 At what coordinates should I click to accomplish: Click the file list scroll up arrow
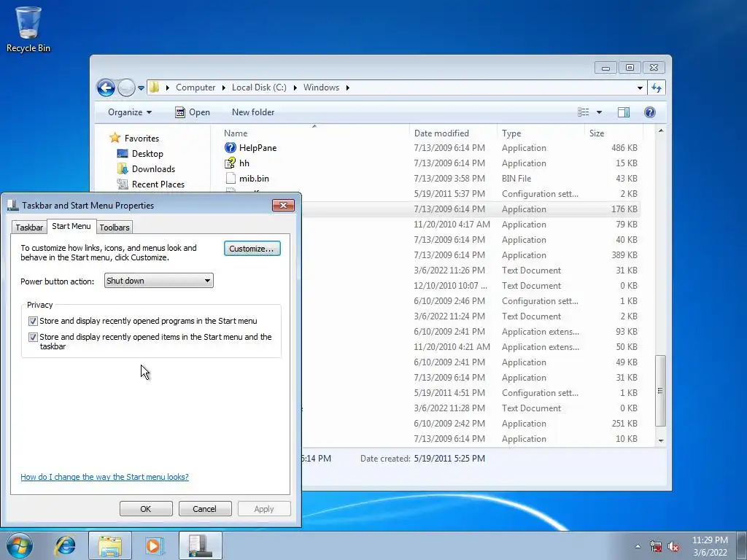[661, 131]
